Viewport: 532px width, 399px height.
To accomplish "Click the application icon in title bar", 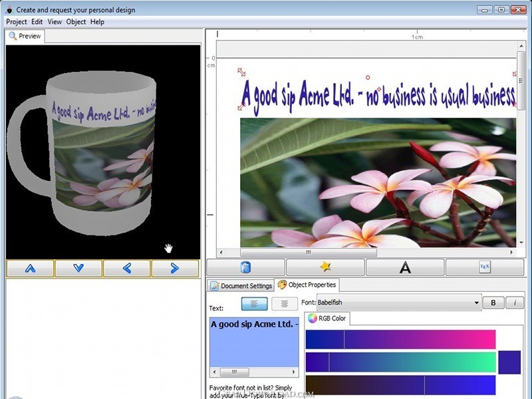I will pyautogui.click(x=9, y=10).
